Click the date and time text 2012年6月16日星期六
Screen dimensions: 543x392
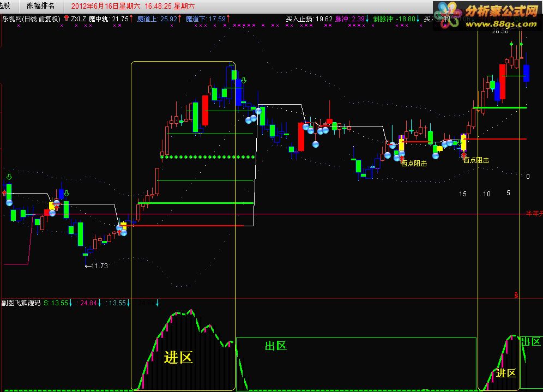point(106,6)
